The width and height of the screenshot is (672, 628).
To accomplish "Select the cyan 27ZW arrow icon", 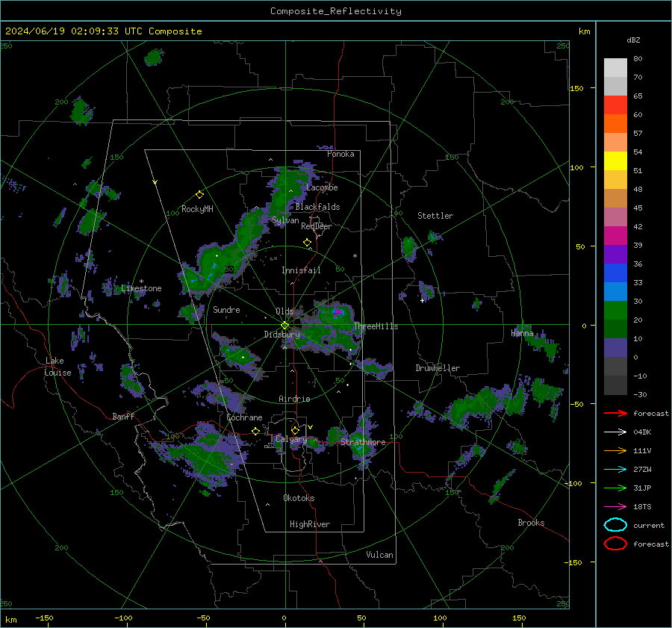I will point(615,470).
